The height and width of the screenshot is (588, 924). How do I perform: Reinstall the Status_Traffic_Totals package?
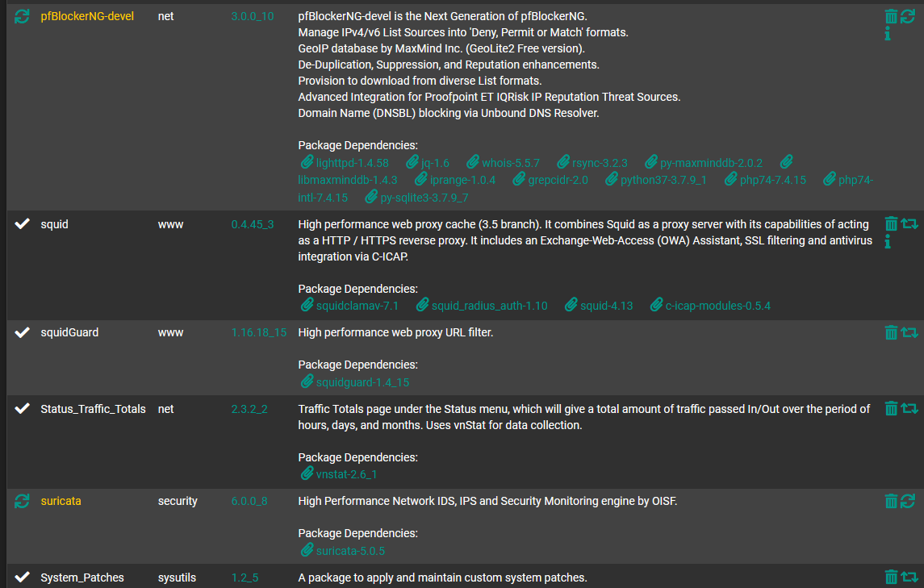tap(909, 408)
